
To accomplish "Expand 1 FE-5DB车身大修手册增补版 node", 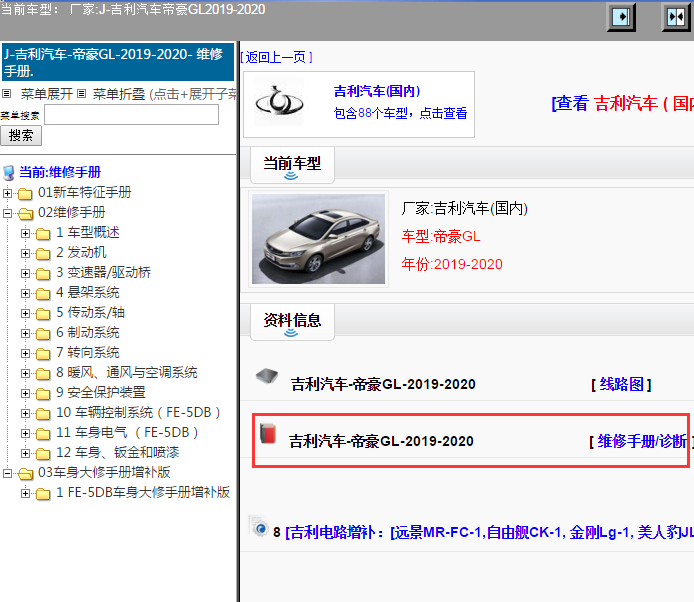I will pyautogui.click(x=25, y=493).
